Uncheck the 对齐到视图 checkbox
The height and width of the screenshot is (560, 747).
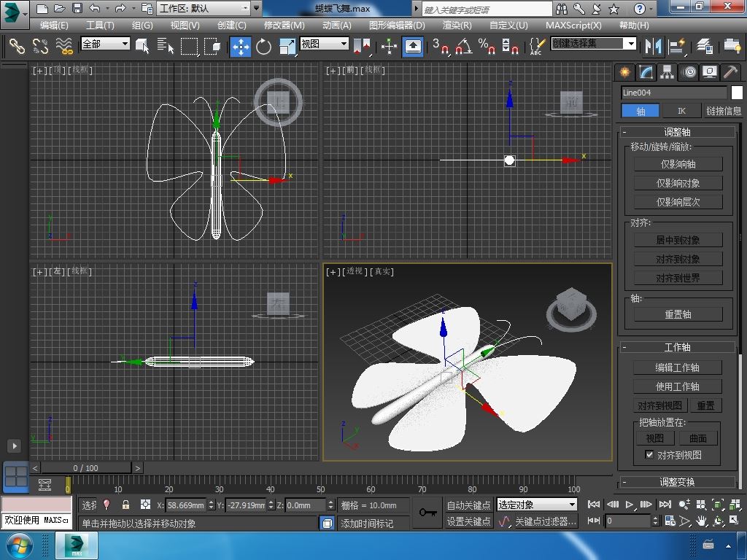coord(649,455)
